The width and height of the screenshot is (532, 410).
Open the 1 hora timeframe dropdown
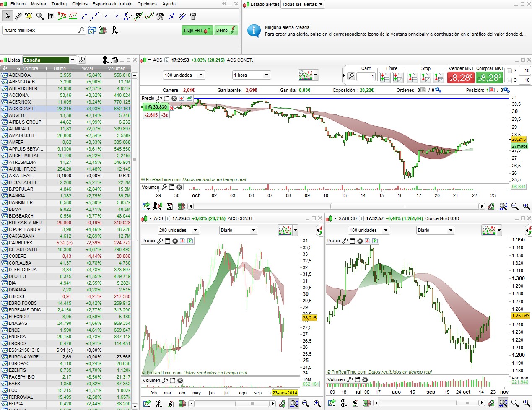coord(252,75)
